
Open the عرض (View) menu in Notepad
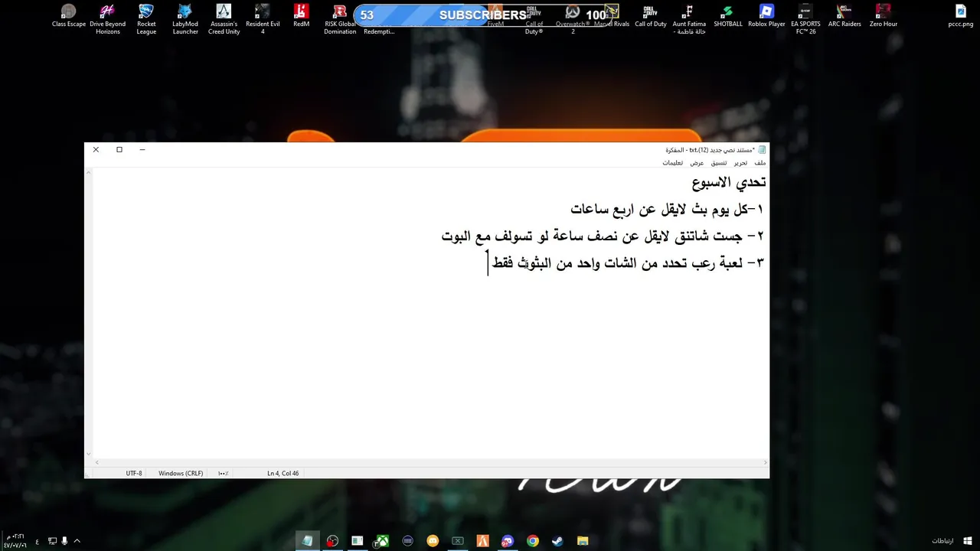click(697, 163)
